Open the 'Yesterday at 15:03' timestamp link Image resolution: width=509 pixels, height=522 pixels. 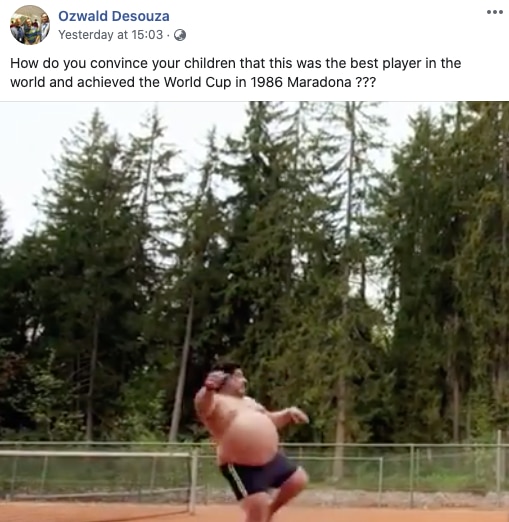tap(111, 35)
